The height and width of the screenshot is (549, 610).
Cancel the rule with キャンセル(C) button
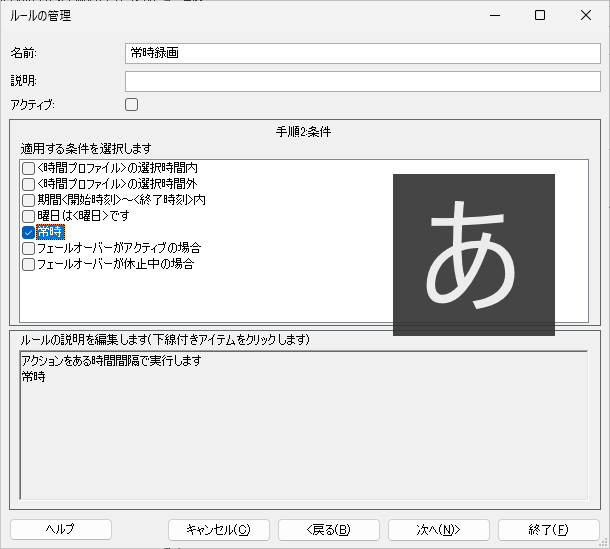tap(219, 530)
